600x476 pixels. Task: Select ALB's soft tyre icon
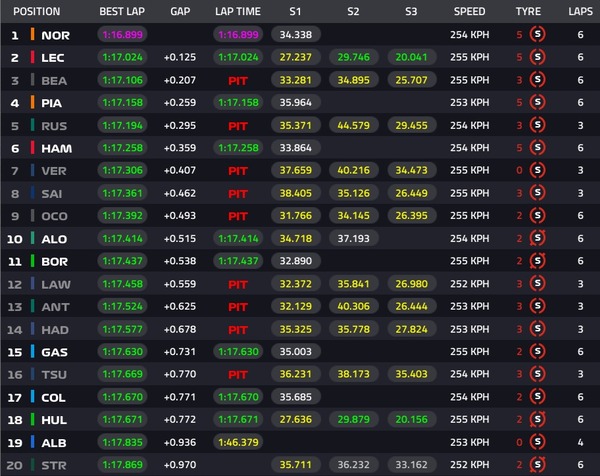click(538, 442)
